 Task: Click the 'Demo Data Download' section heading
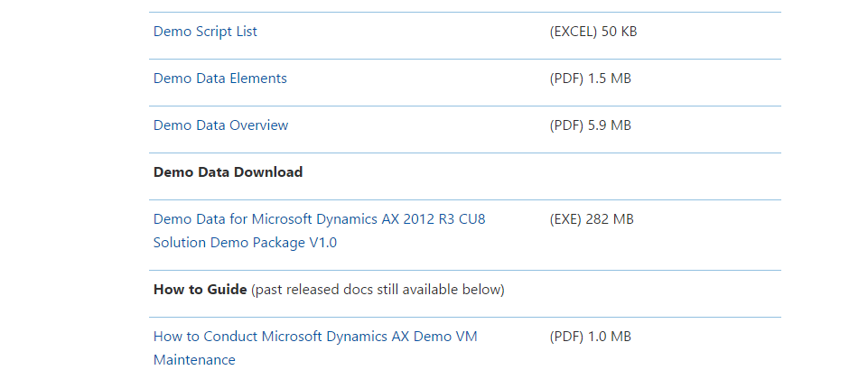(229, 172)
